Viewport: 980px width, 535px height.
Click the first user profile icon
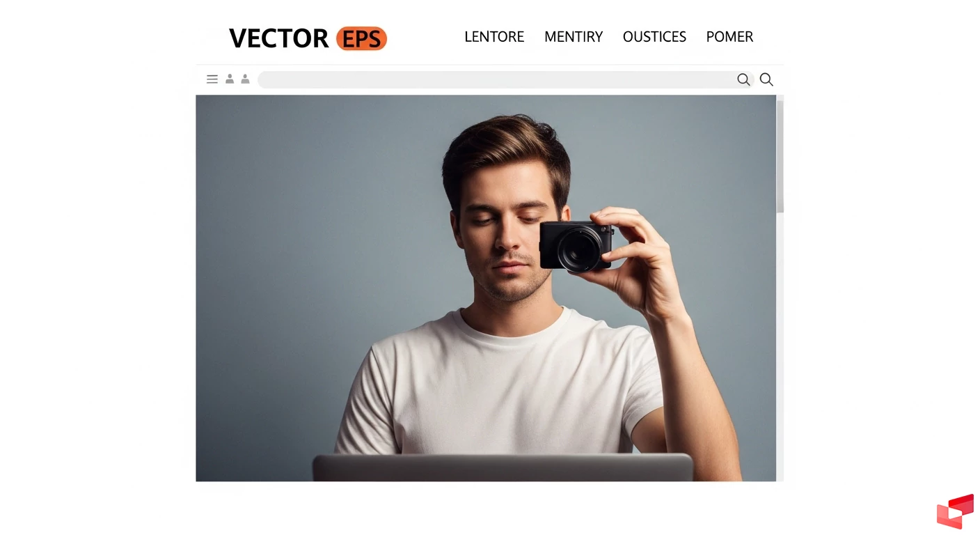(x=230, y=79)
